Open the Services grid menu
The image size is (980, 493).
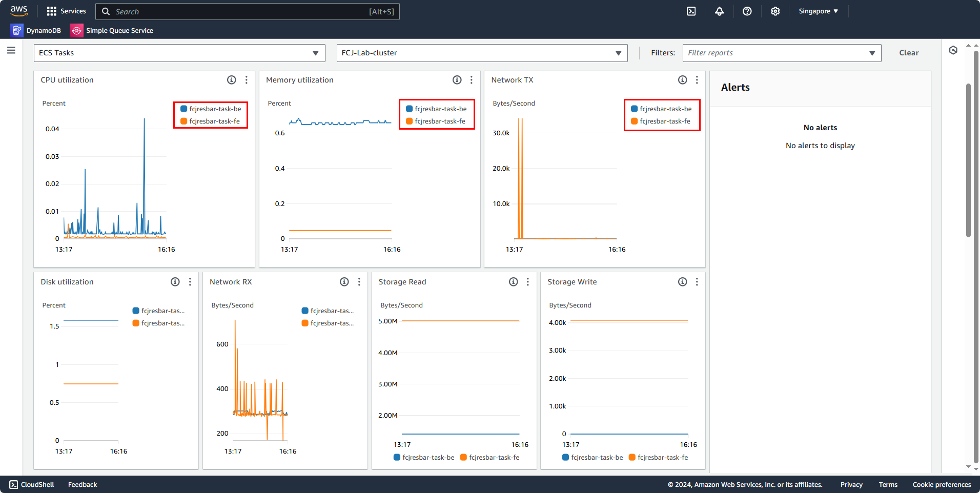(66, 11)
